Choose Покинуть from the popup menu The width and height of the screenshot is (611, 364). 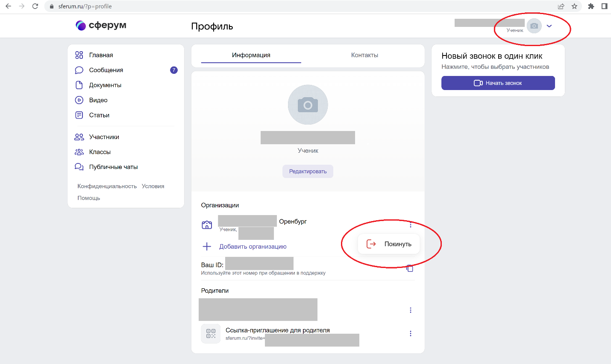(x=389, y=244)
